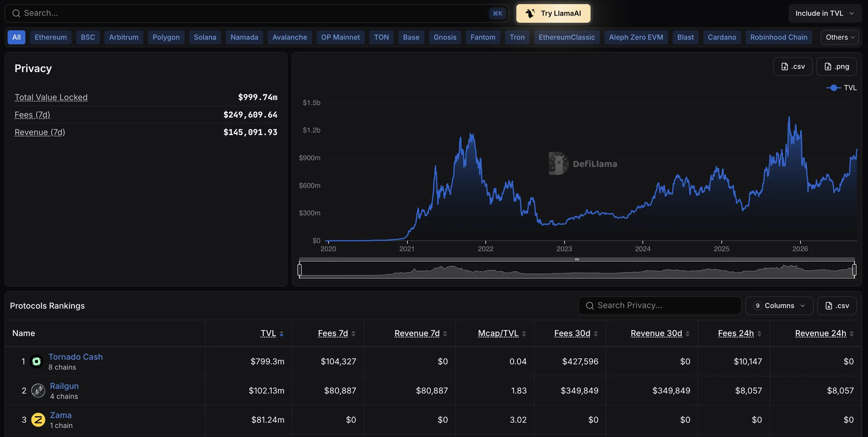Export chart as .png image

(x=837, y=66)
